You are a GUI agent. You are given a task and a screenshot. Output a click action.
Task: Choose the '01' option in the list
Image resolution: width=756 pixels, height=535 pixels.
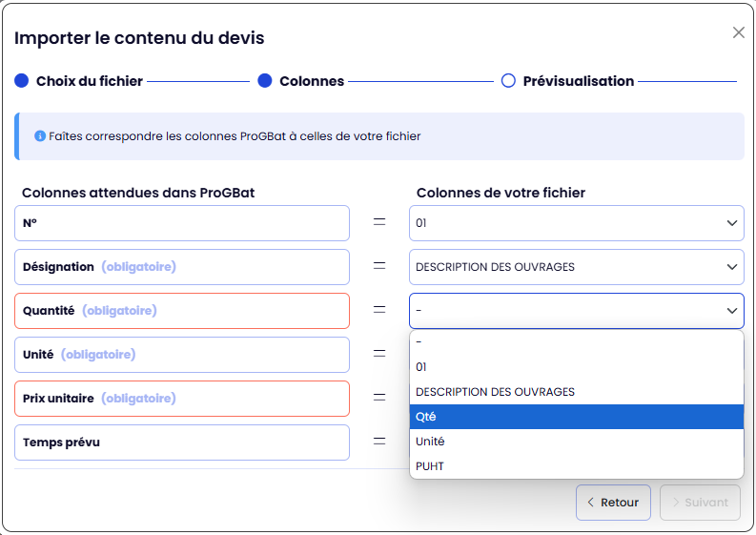[x=576, y=367]
